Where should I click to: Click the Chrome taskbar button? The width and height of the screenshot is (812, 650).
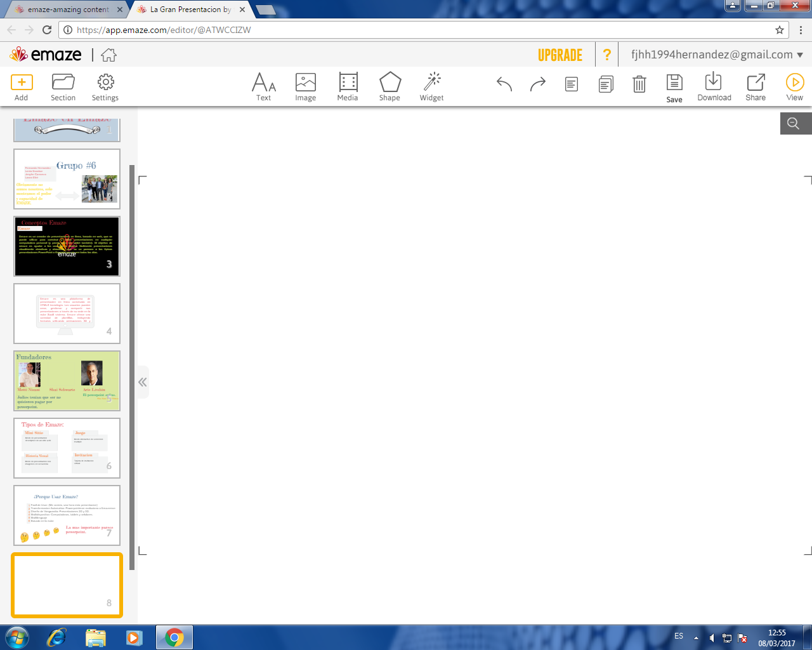(x=174, y=637)
